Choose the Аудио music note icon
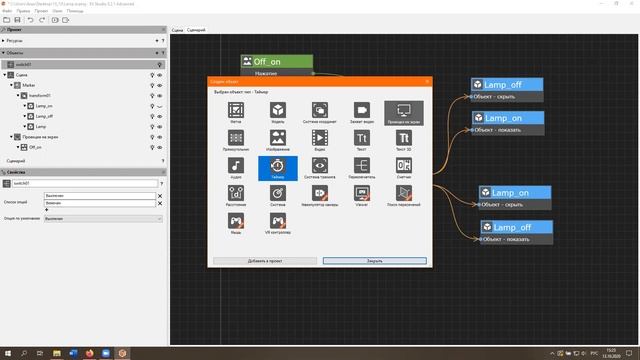Image resolution: width=640 pixels, height=360 pixels. (x=236, y=168)
